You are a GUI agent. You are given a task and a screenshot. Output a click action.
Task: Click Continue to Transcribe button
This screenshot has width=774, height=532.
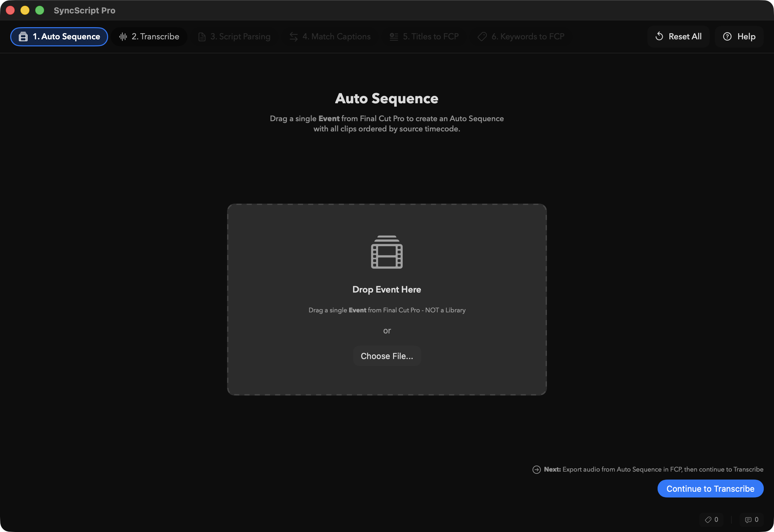[710, 488]
